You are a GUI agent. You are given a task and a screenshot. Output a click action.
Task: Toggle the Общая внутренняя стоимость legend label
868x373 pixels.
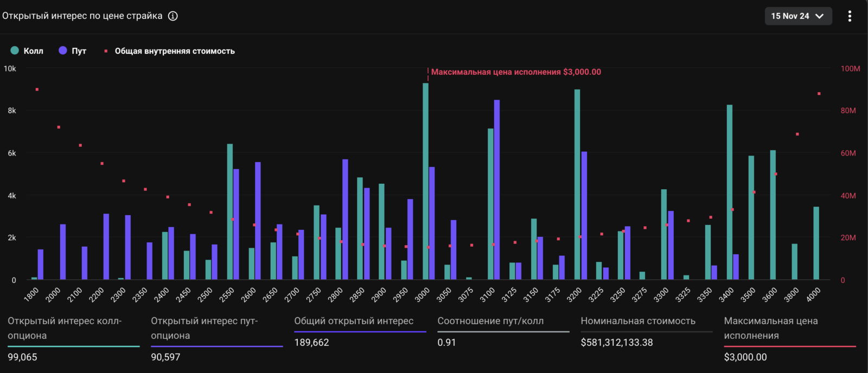(175, 51)
